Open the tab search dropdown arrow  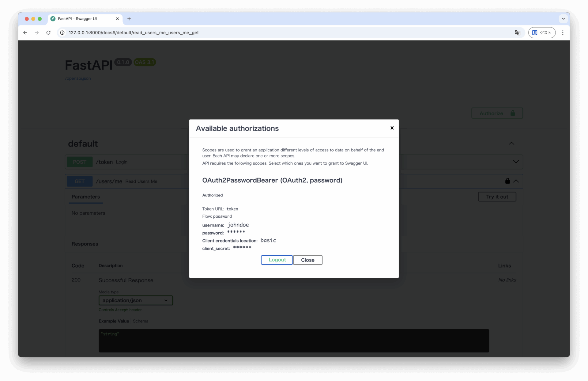(563, 19)
